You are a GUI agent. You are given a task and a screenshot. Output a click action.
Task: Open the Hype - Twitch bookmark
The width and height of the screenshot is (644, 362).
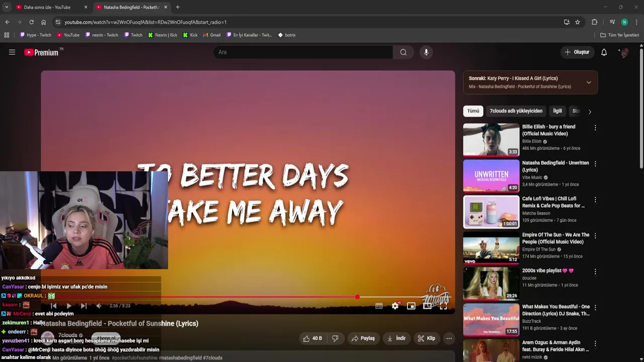(x=35, y=35)
